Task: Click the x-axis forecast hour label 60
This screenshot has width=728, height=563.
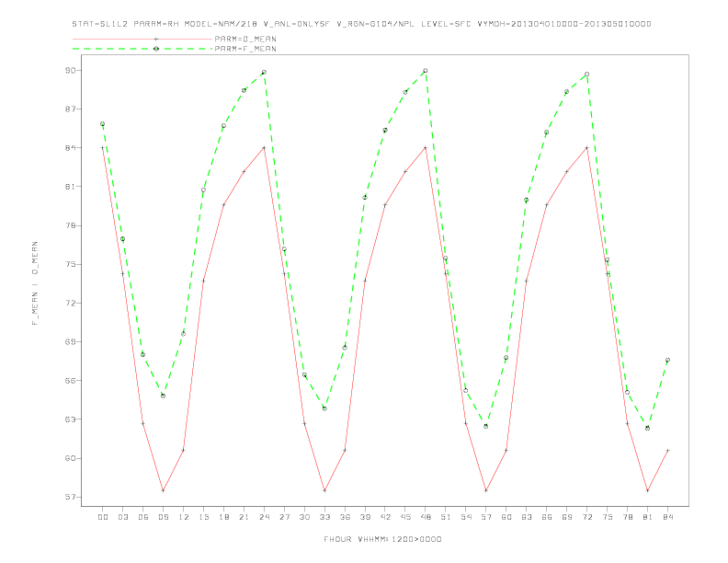Action: point(506,517)
